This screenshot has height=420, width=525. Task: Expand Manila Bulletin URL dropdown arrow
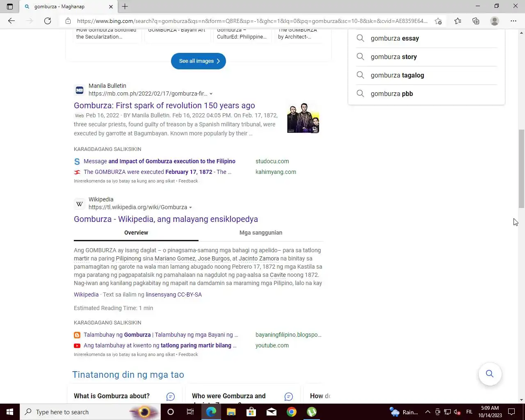(211, 94)
